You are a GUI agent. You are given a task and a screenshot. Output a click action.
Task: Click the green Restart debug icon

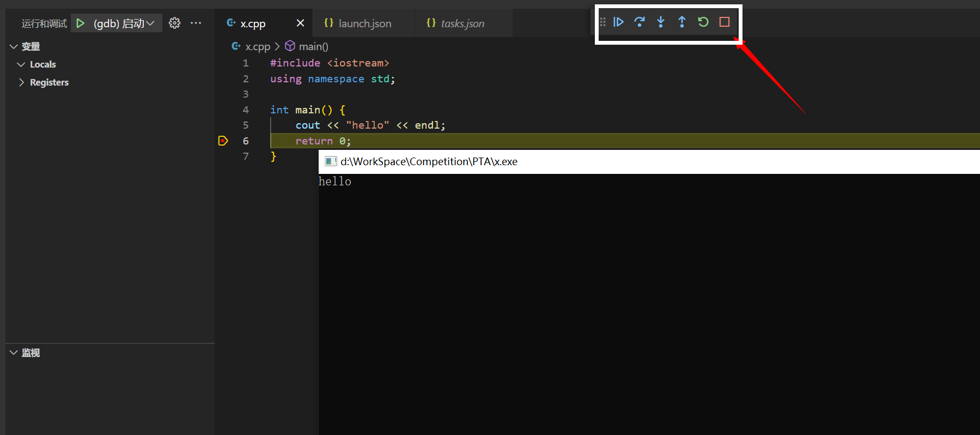point(703,22)
